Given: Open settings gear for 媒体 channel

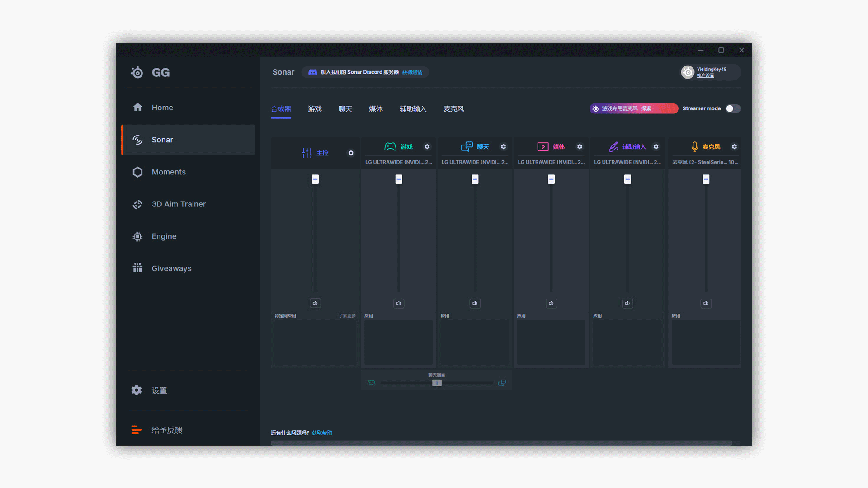Looking at the screenshot, I should 580,147.
